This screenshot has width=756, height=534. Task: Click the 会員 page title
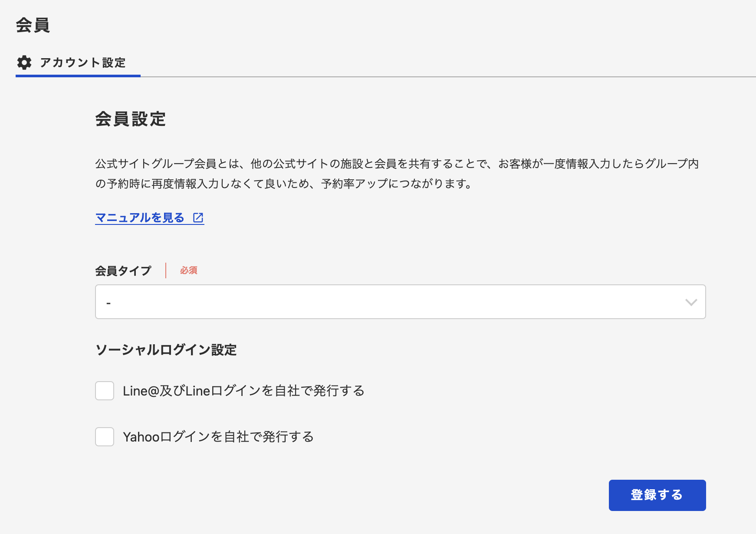[33, 25]
